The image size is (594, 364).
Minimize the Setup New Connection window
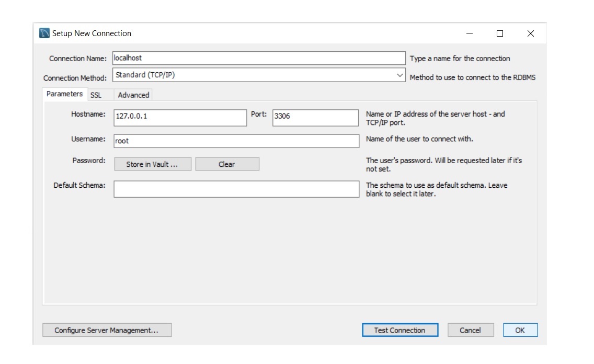[469, 33]
